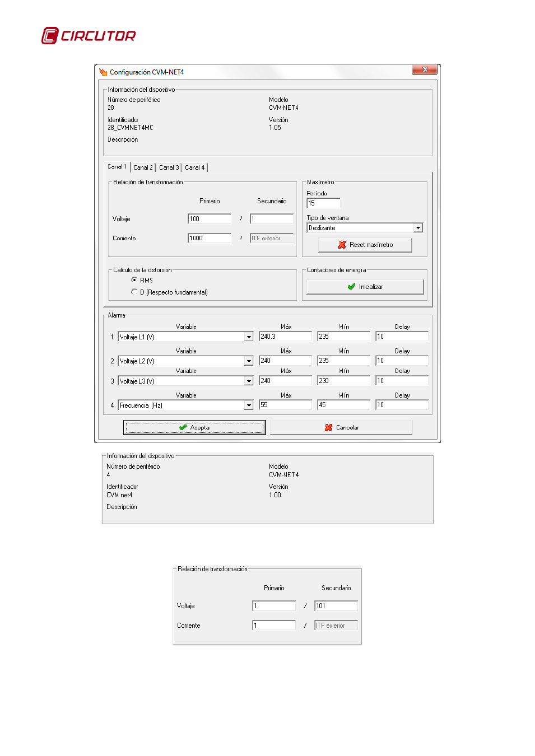
Task: Open the Tipo de ventana dropdown arrow
Action: pyautogui.click(x=418, y=228)
